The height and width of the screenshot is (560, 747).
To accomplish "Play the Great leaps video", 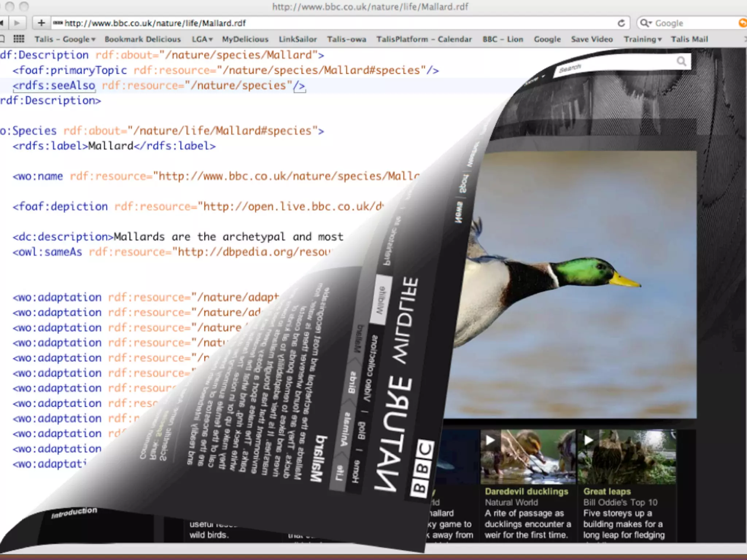I will coord(588,440).
